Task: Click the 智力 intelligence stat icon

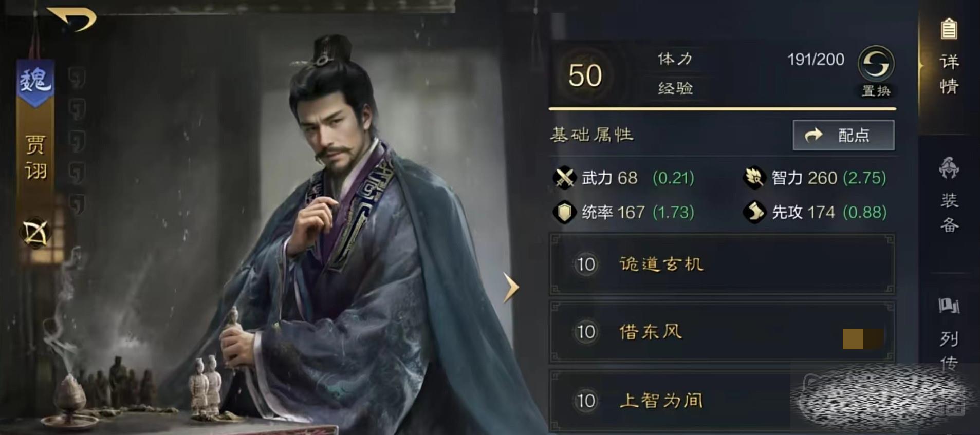Action: pos(754,178)
